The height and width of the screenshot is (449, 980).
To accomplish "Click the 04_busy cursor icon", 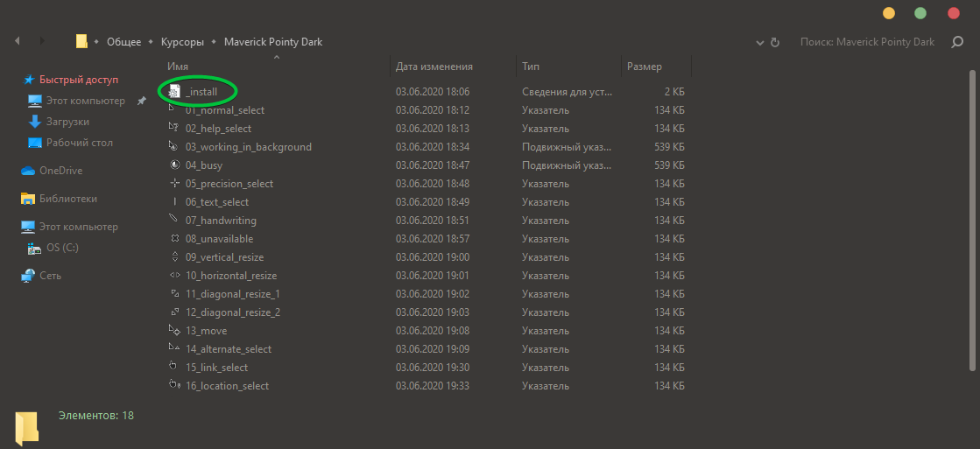I will pos(174,165).
